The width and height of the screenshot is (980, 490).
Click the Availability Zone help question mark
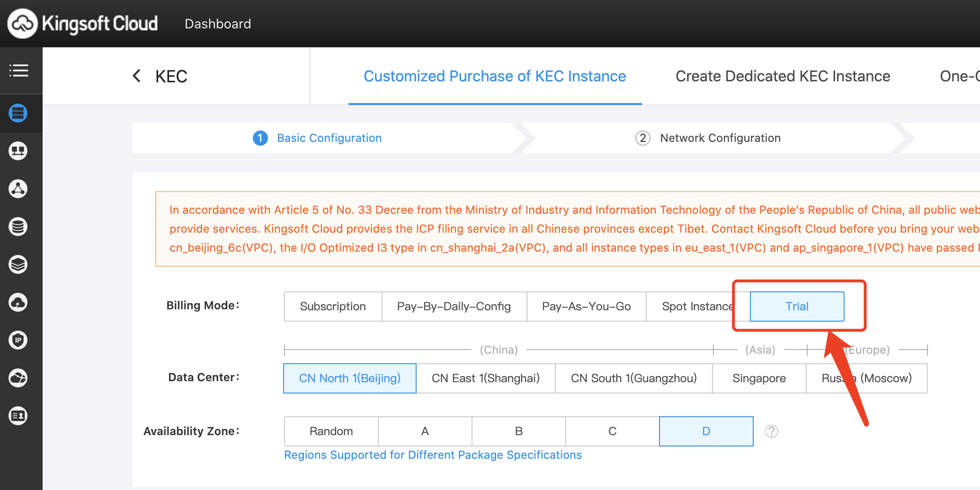[772, 431]
